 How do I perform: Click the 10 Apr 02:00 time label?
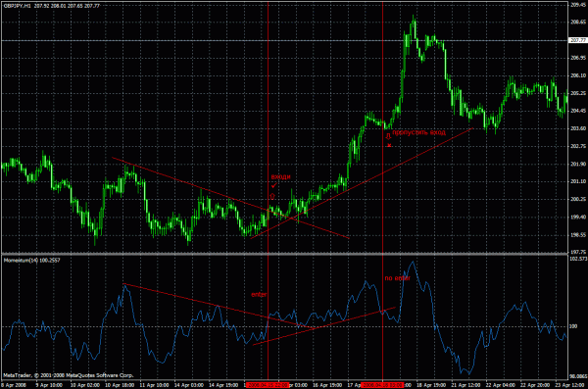(85, 385)
